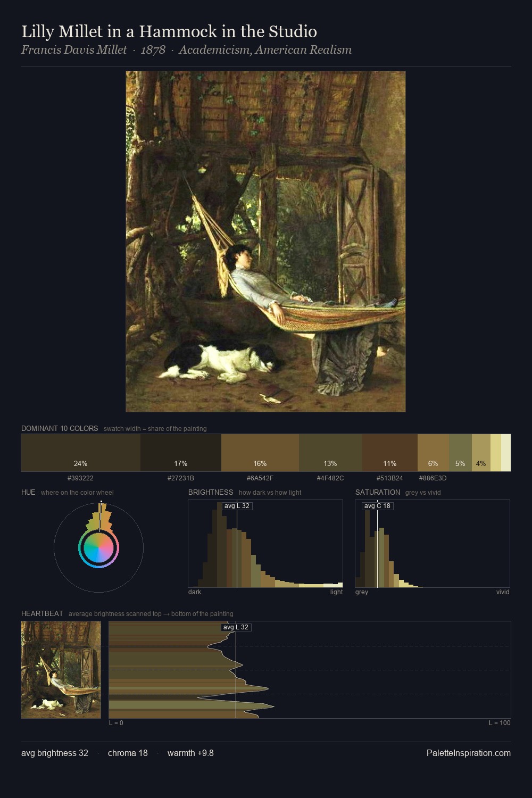This screenshot has width=532, height=798.
Task: Click the artist name Francis Davis Millet
Action: [x=74, y=50]
